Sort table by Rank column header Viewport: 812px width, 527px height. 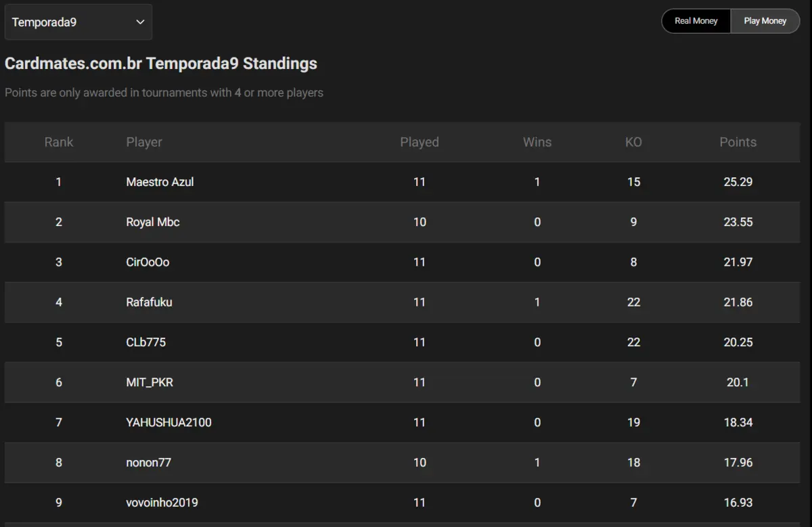click(59, 142)
